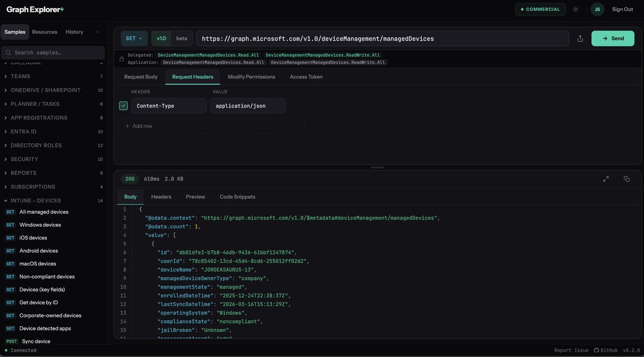Open the GET method dropdown
The width and height of the screenshot is (644, 357).
pyautogui.click(x=134, y=39)
